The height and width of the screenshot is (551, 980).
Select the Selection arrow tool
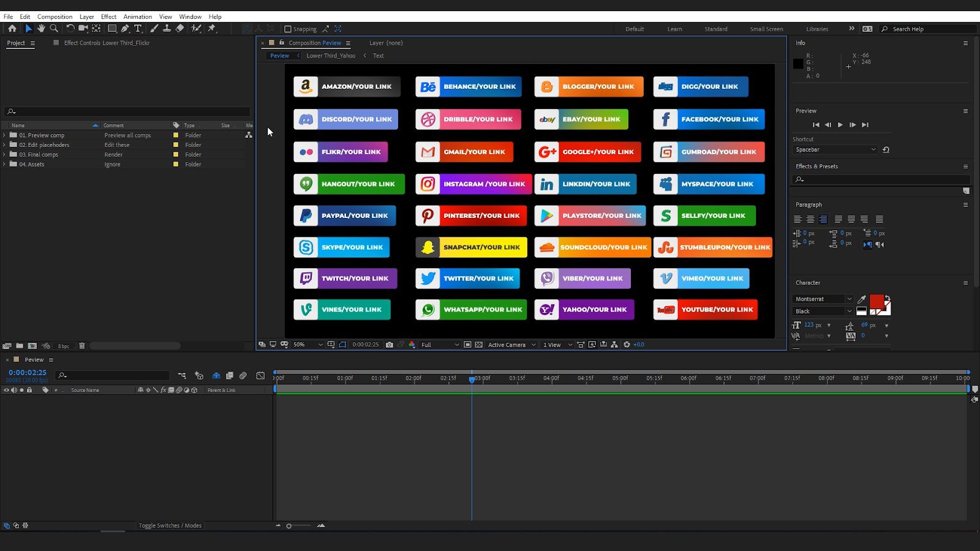[x=28, y=29]
